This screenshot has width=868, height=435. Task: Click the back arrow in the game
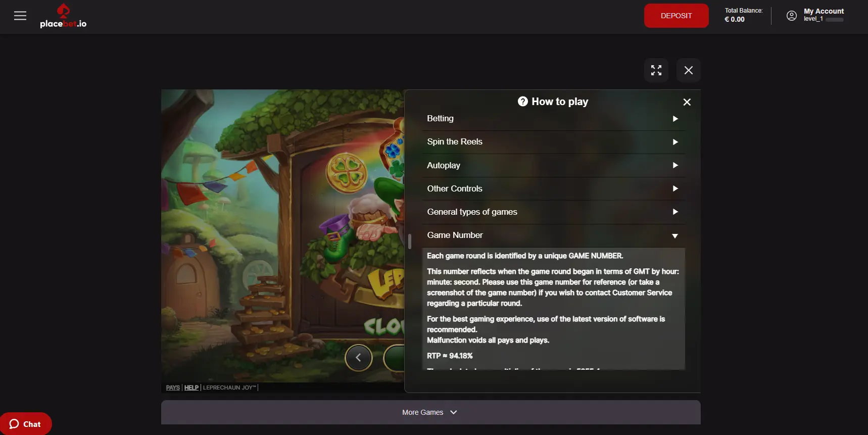pyautogui.click(x=358, y=358)
